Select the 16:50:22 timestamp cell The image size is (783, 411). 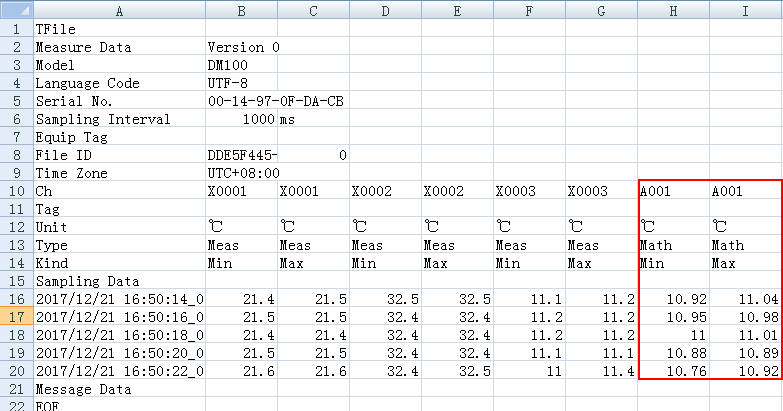[x=118, y=371]
